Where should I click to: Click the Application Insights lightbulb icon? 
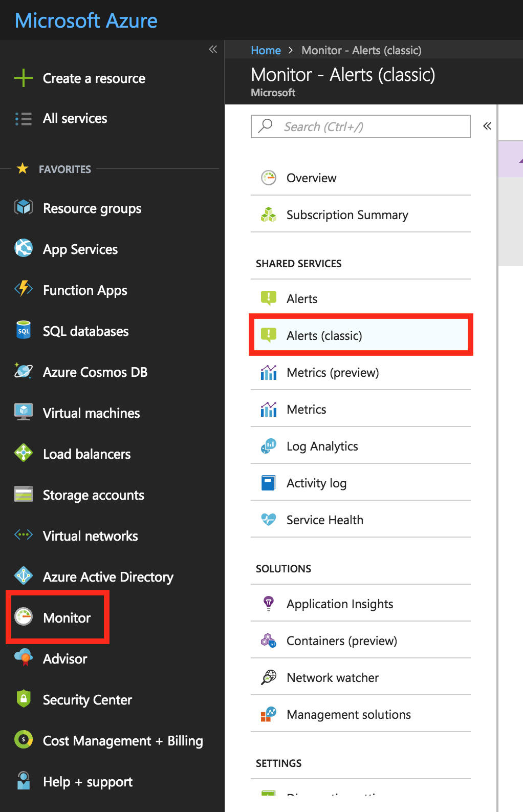tap(269, 604)
